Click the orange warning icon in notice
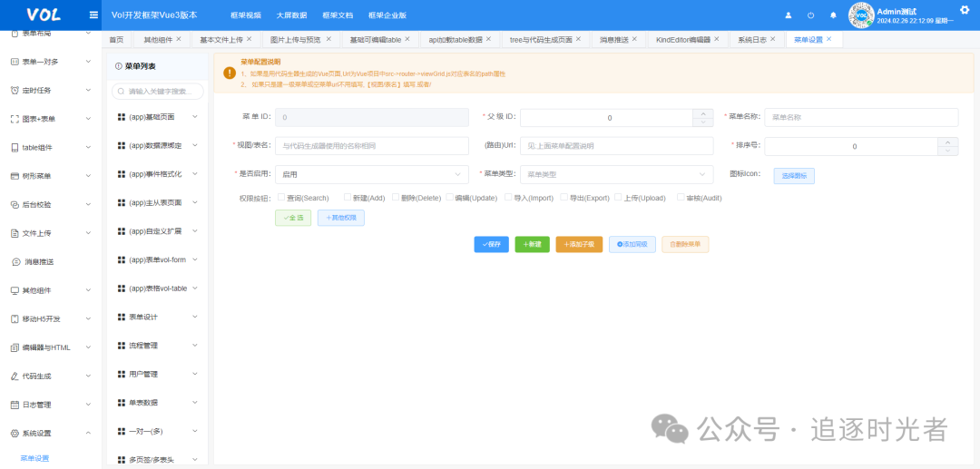 [230, 73]
